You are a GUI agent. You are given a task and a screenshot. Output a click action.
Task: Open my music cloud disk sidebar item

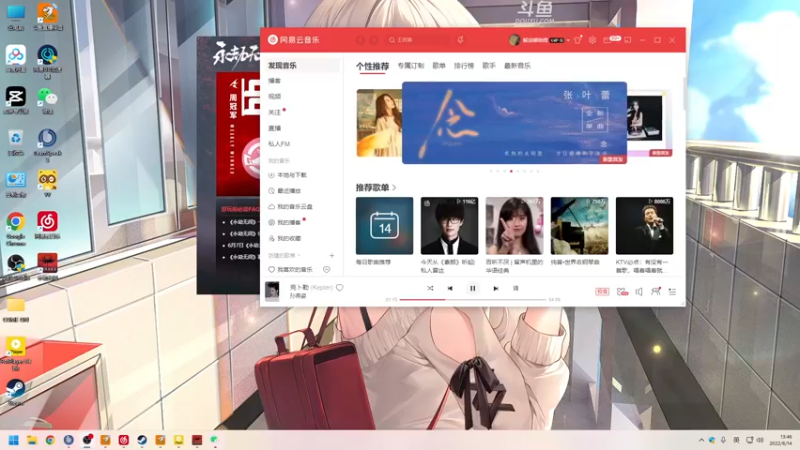click(291, 207)
